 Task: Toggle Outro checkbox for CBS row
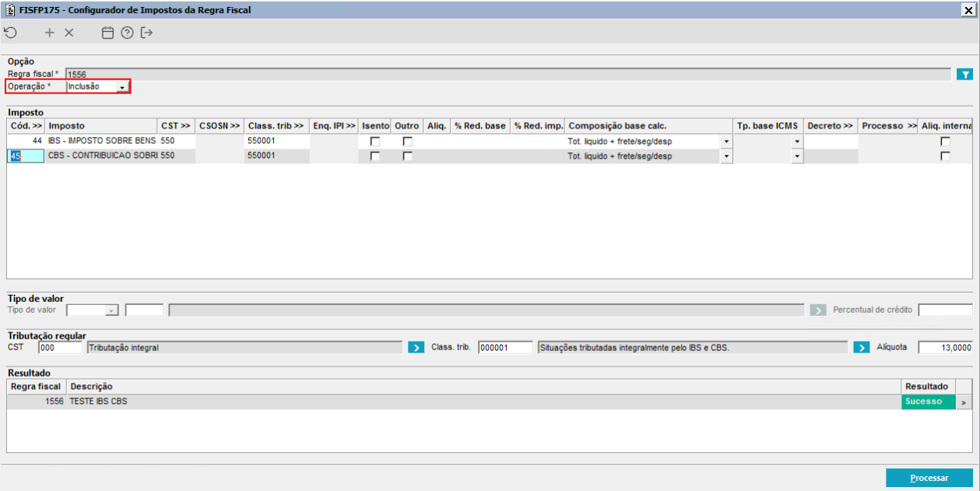coord(407,156)
